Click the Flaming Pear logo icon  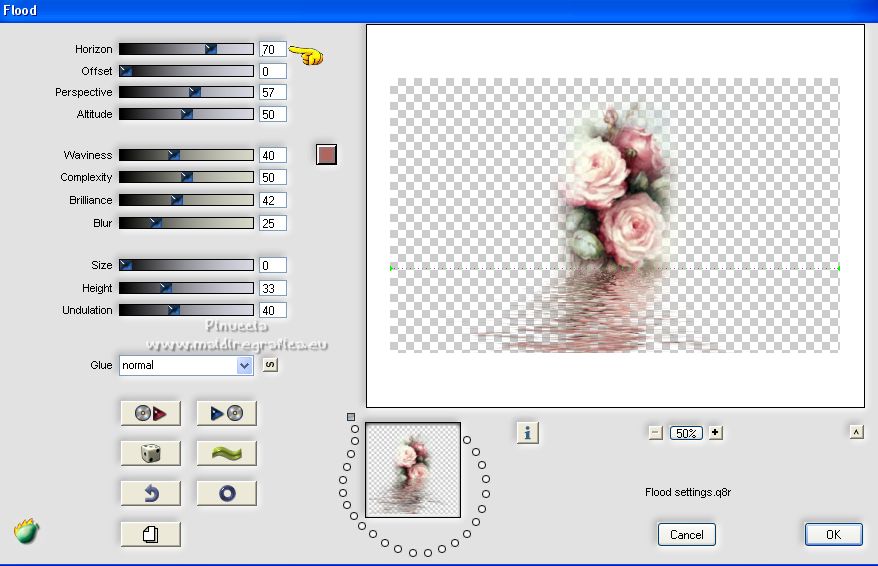coord(26,531)
